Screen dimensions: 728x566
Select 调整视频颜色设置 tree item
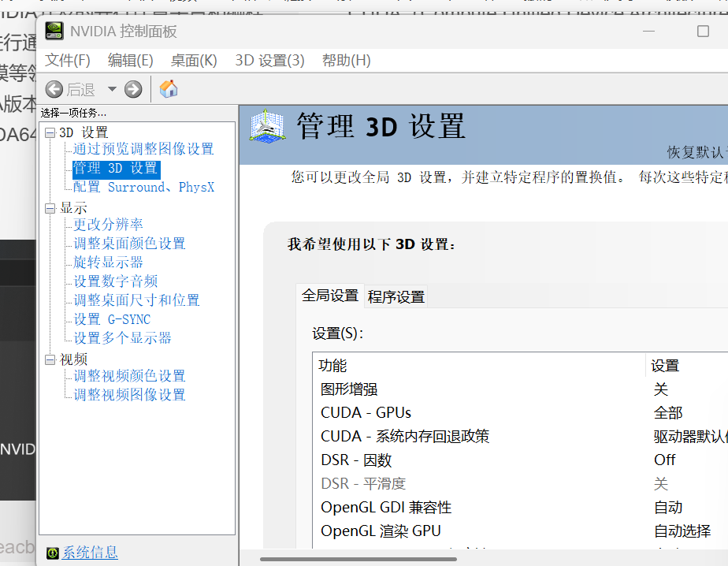pos(129,376)
